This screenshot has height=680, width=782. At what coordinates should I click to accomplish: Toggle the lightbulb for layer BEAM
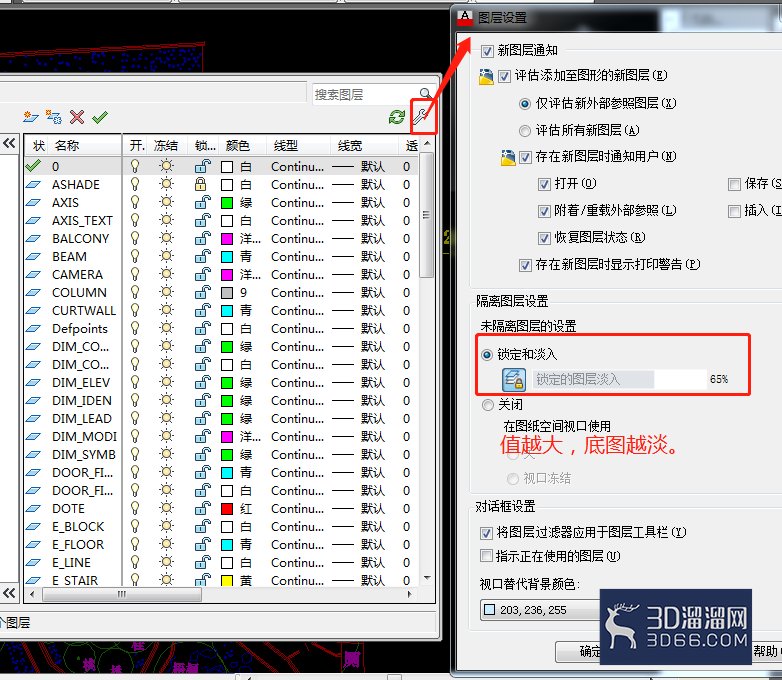coord(135,256)
